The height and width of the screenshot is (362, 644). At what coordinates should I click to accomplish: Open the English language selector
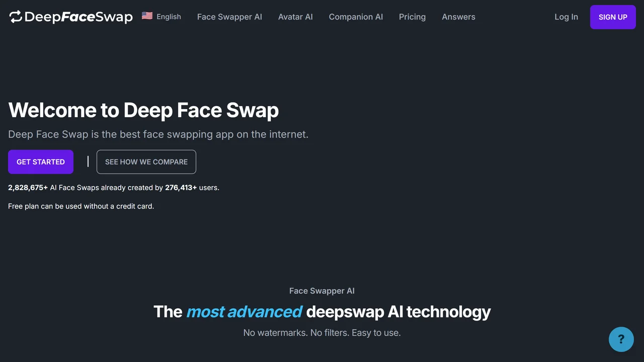(162, 17)
